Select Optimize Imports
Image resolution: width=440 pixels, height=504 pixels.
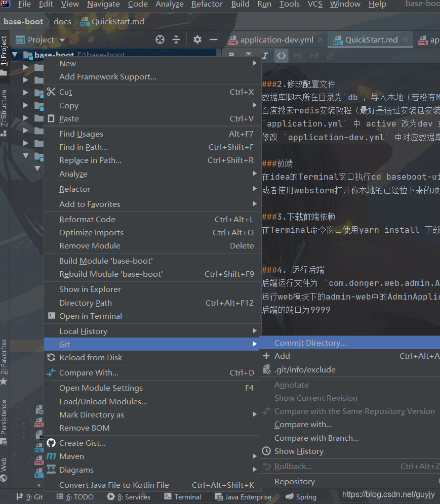click(x=152, y=232)
